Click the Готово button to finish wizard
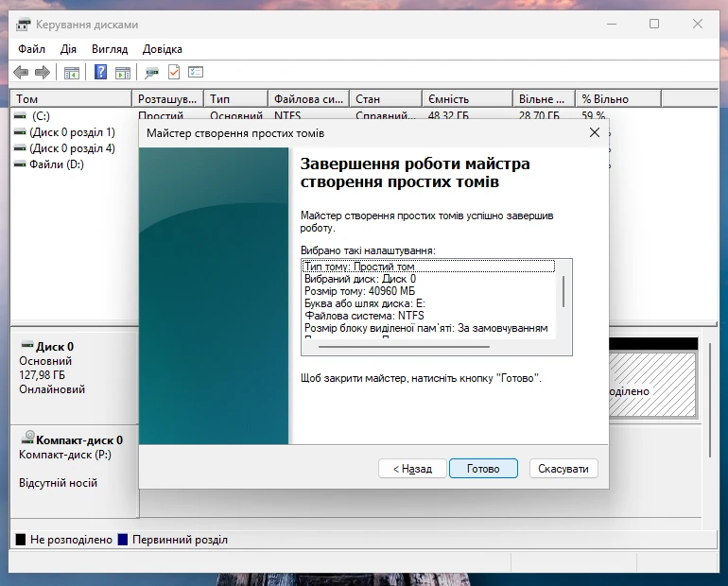 [x=483, y=469]
